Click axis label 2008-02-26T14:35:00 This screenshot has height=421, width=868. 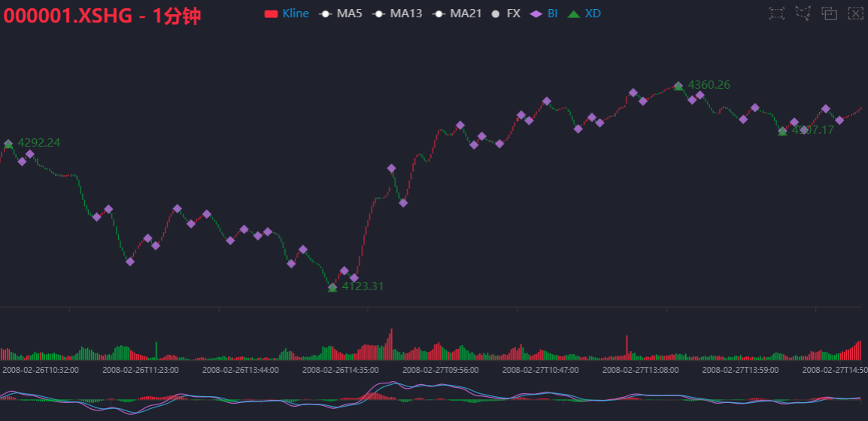click(341, 370)
